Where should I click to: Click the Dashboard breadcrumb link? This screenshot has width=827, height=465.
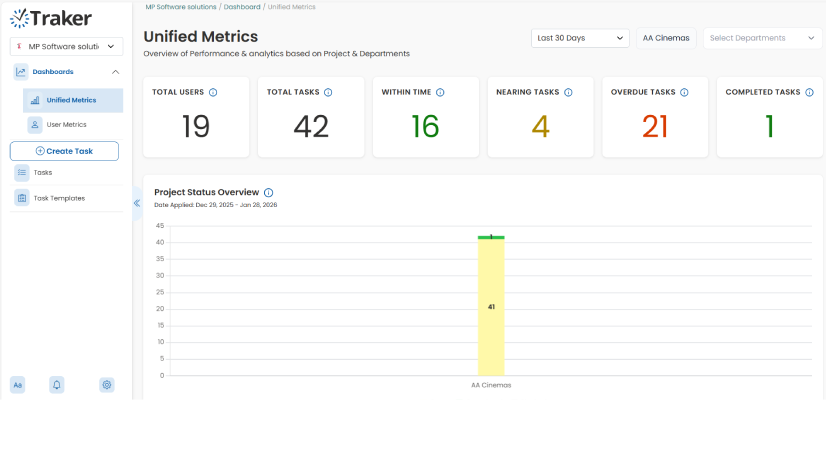pyautogui.click(x=241, y=7)
